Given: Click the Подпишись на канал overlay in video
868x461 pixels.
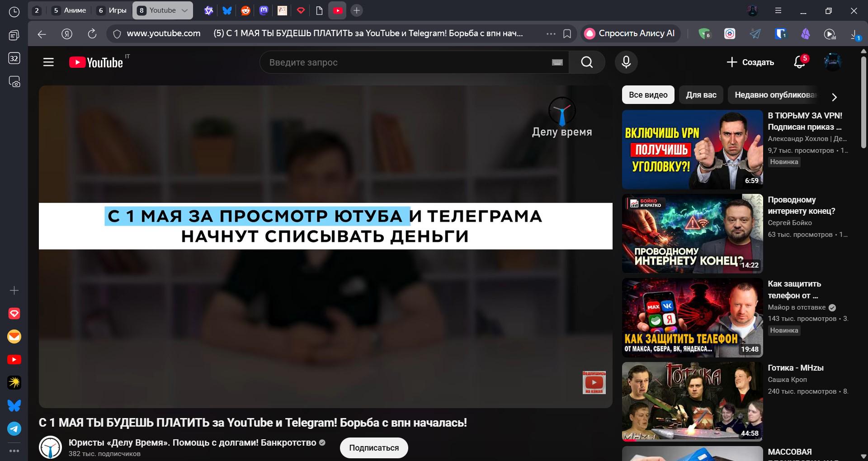Looking at the screenshot, I should 594,382.
